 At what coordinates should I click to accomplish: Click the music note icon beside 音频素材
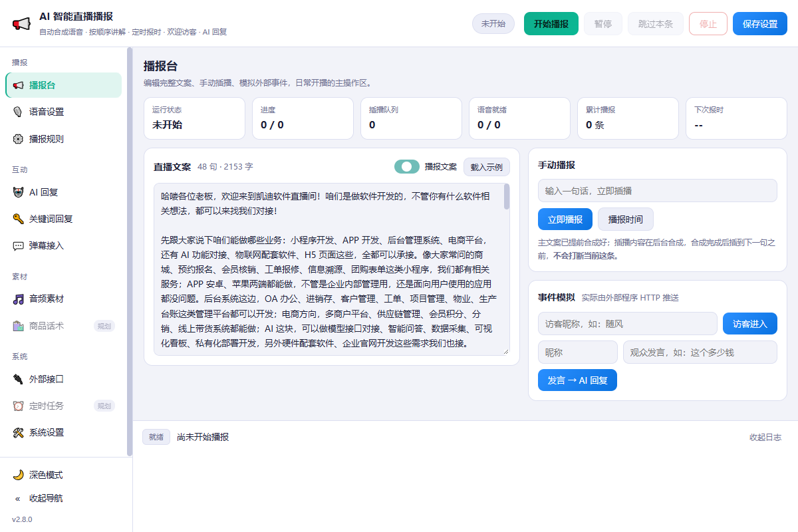[x=18, y=299]
